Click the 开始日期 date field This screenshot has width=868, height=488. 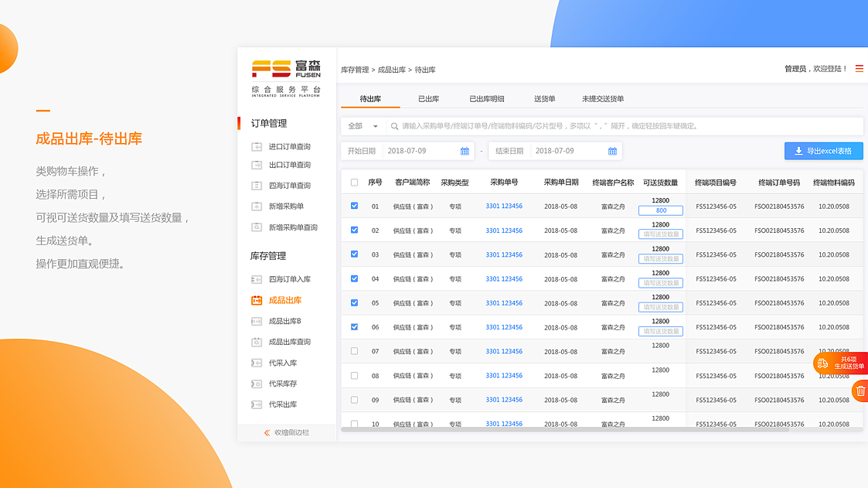coord(407,151)
